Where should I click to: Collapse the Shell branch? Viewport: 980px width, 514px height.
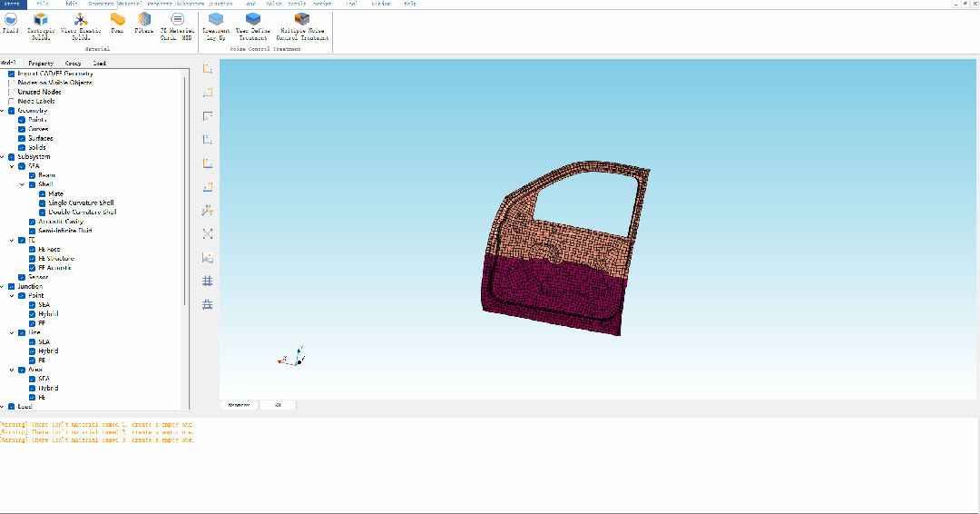click(23, 184)
